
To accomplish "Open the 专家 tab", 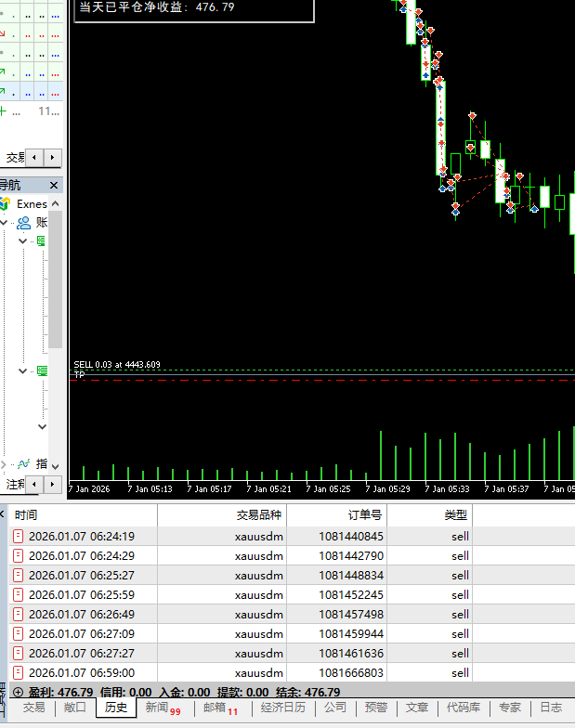I will (x=509, y=708).
